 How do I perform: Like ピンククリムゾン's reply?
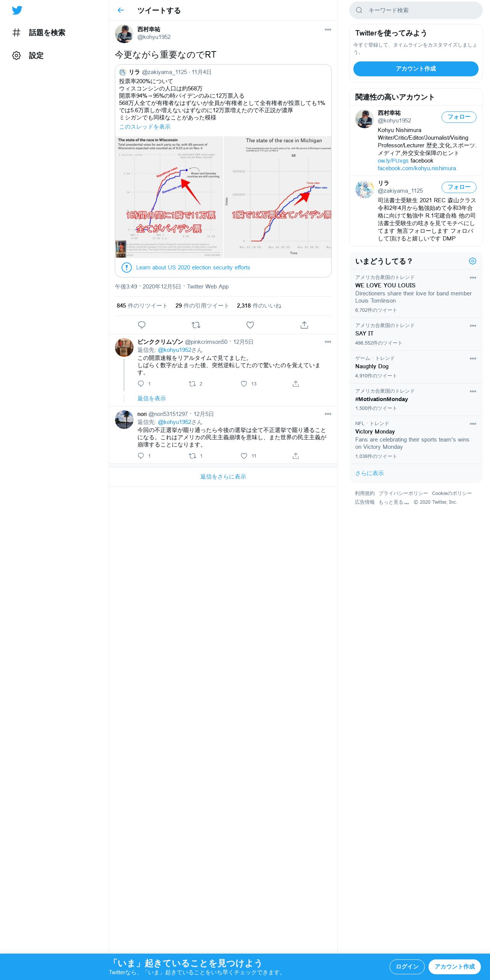point(244,384)
